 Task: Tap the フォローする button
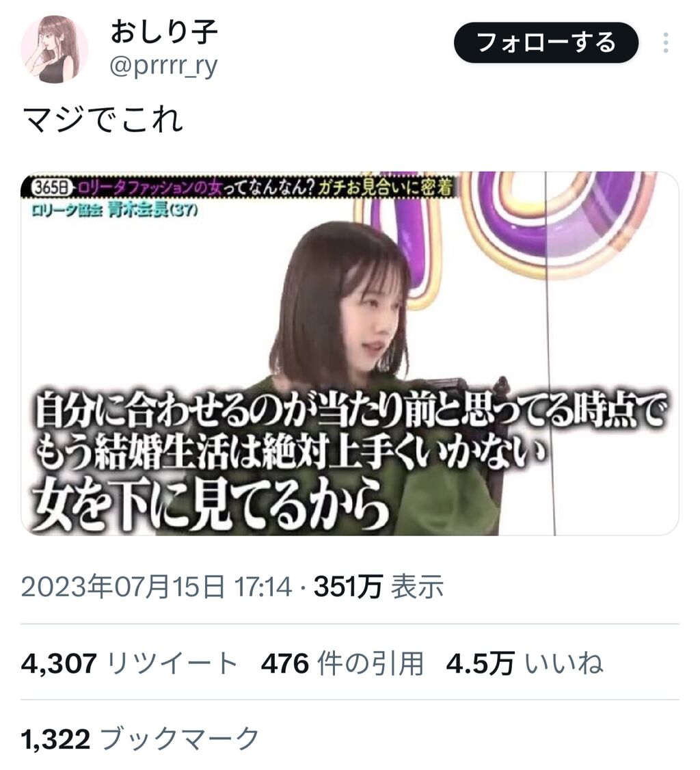coord(546,42)
